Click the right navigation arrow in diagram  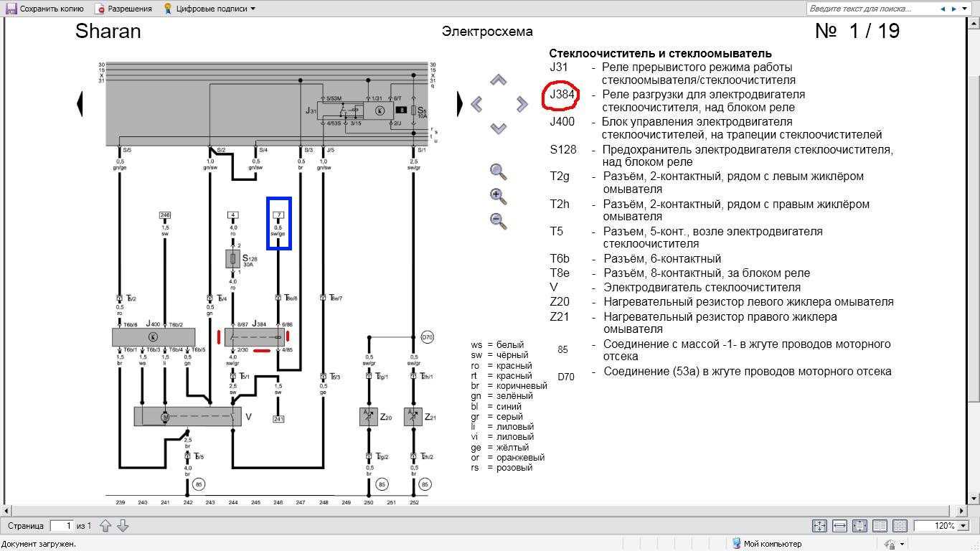522,104
